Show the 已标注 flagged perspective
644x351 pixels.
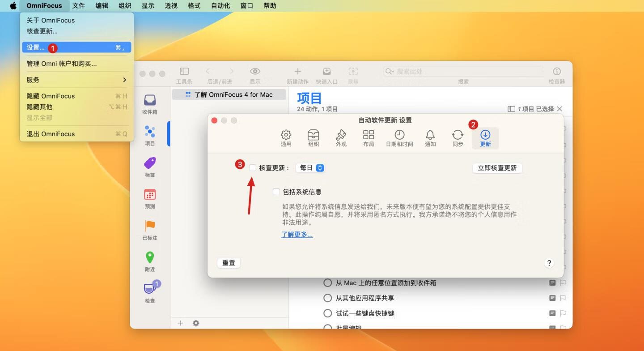click(150, 230)
